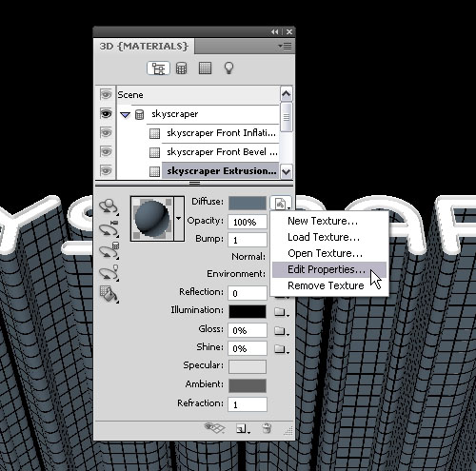Open the 3D panel options menu
Screen dimensions: 476x471
pos(286,47)
